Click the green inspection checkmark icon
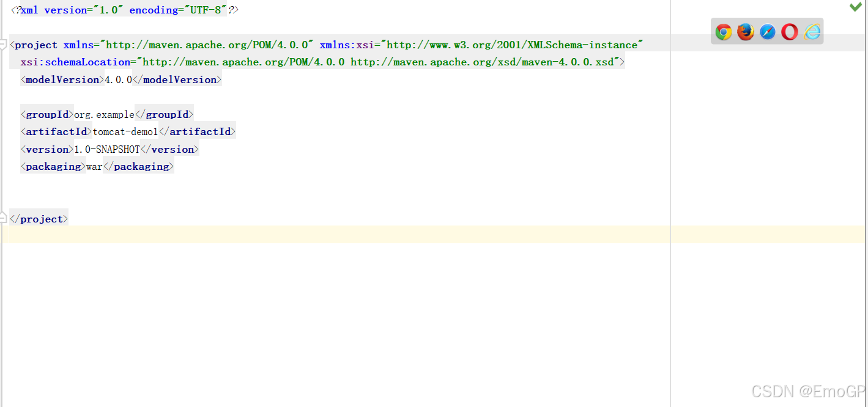 (x=855, y=7)
